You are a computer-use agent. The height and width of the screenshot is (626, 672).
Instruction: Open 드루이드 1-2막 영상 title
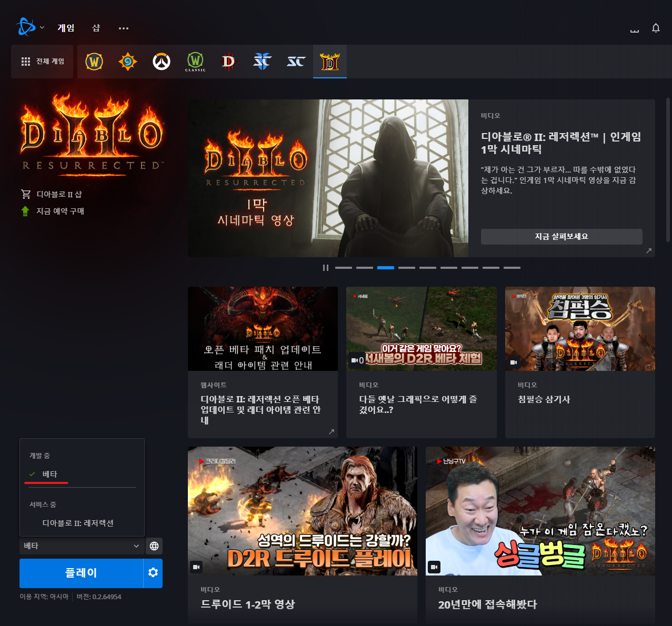pos(248,604)
